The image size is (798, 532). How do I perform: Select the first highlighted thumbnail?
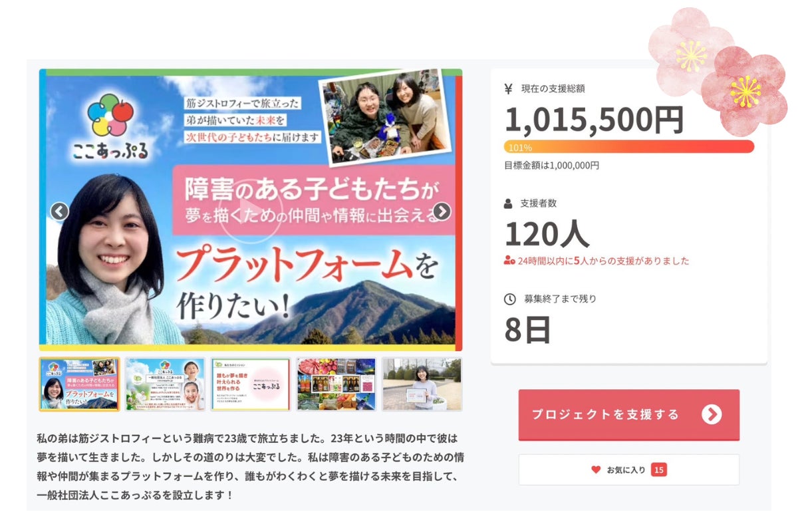coord(79,384)
